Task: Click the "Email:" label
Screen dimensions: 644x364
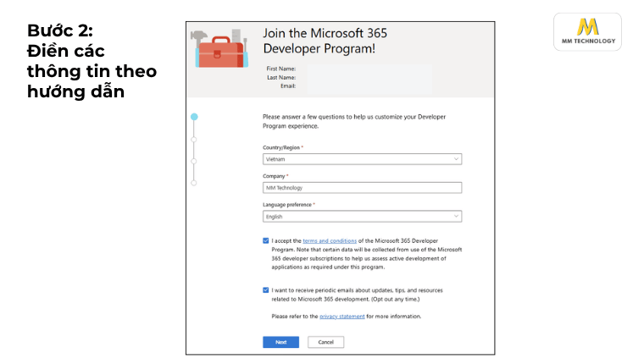Action: point(288,85)
